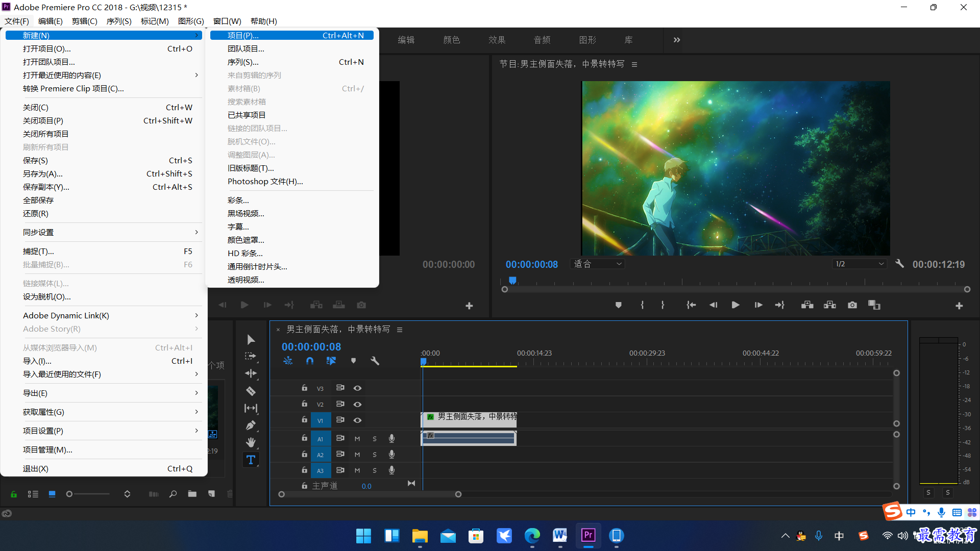Open the program monitor panel menu
Image resolution: width=980 pixels, height=551 pixels.
[634, 64]
